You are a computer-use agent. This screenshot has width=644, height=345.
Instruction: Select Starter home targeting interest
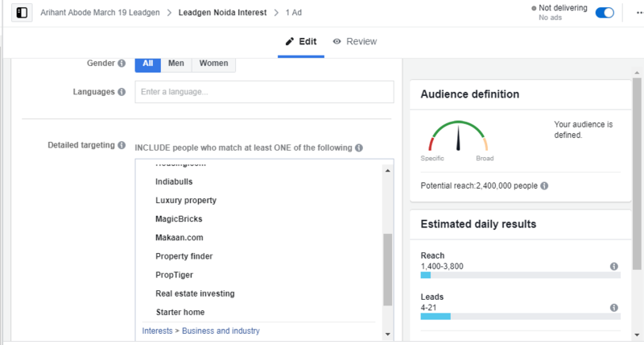tap(180, 312)
